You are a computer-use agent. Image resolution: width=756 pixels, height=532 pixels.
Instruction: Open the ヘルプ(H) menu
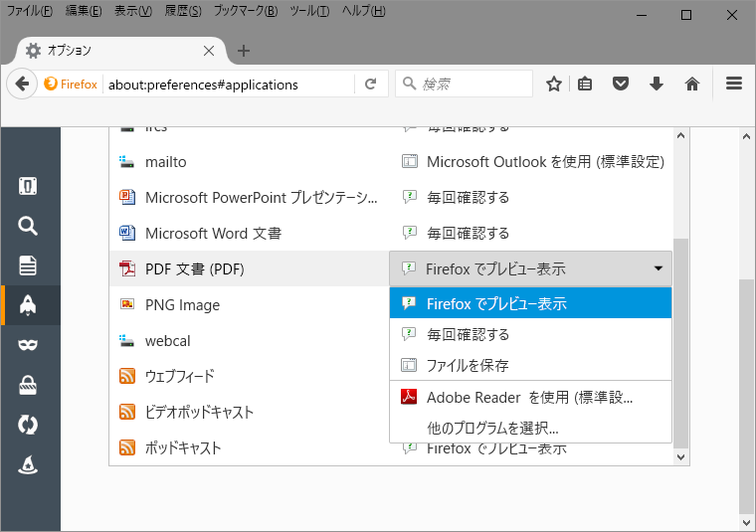363,11
